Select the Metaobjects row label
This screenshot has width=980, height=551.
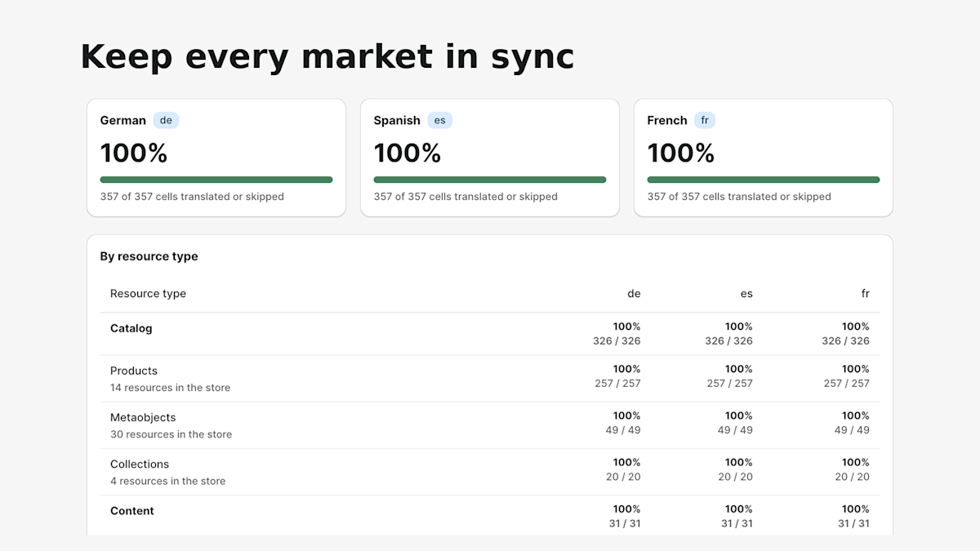tap(143, 417)
